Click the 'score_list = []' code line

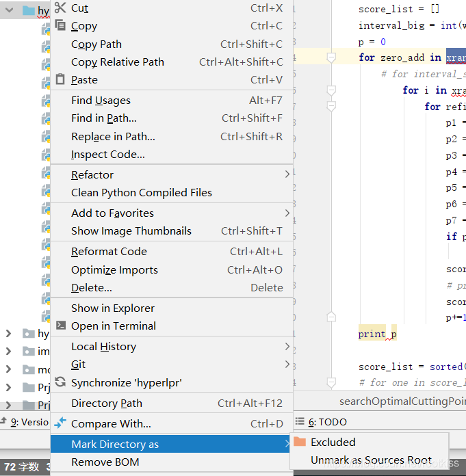(x=399, y=9)
